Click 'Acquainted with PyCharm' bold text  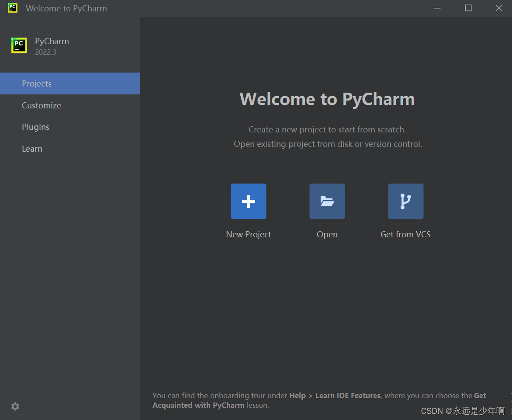click(x=198, y=405)
